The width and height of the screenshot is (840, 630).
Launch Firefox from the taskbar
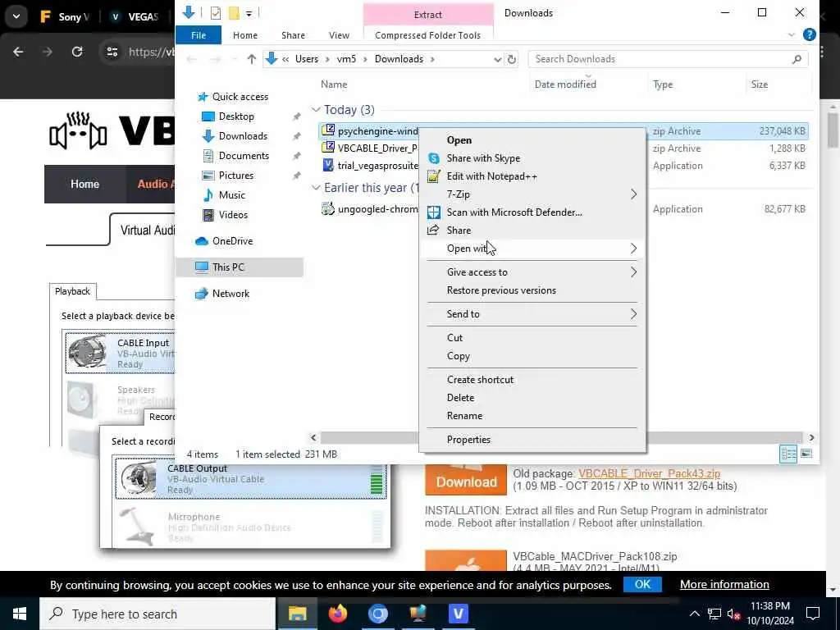[337, 614]
